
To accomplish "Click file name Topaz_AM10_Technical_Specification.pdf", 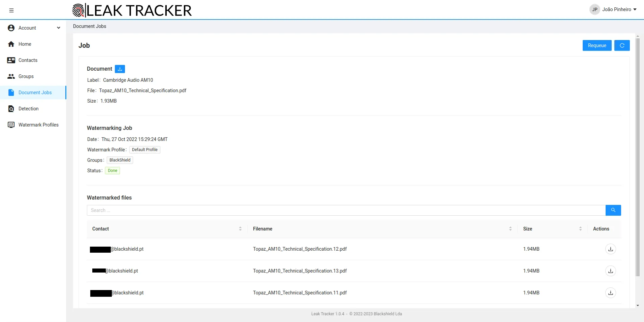I will click(x=142, y=91).
